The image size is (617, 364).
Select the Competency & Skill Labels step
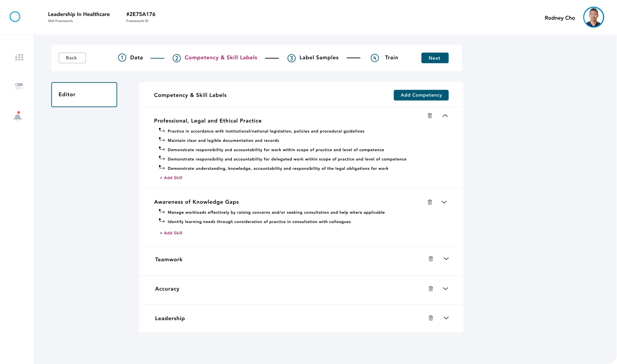coord(221,57)
